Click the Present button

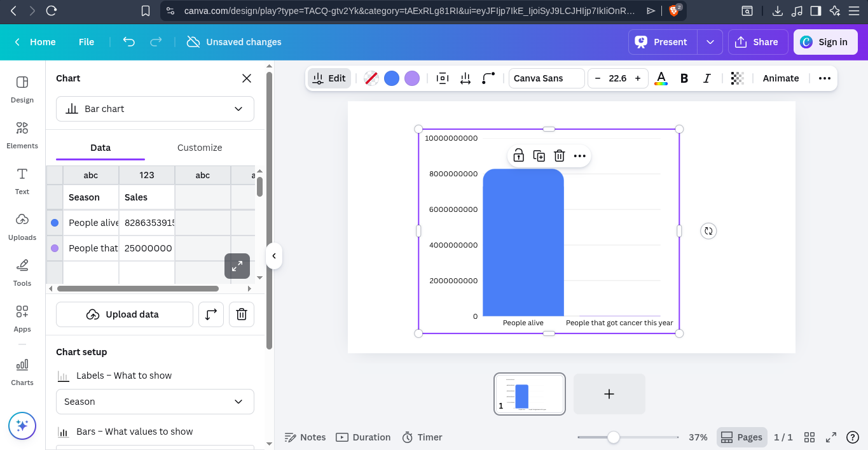click(663, 42)
